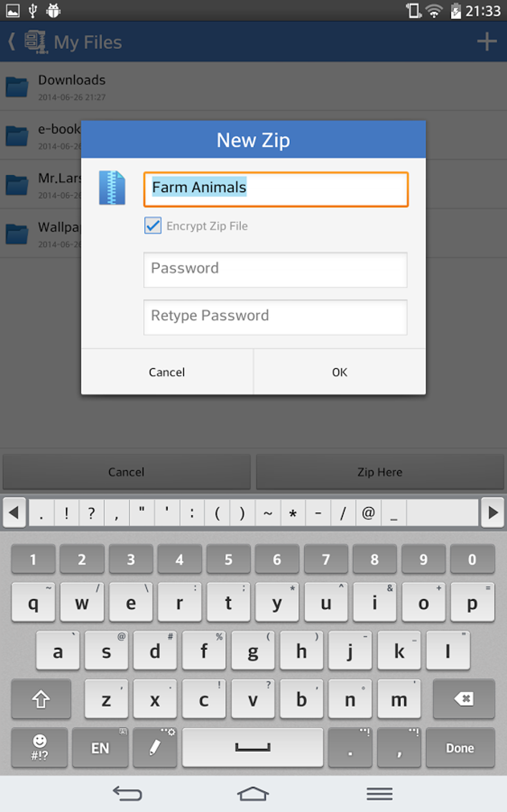This screenshot has height=812, width=507.
Task: Tap the Android back navigation icon
Action: [x=127, y=794]
